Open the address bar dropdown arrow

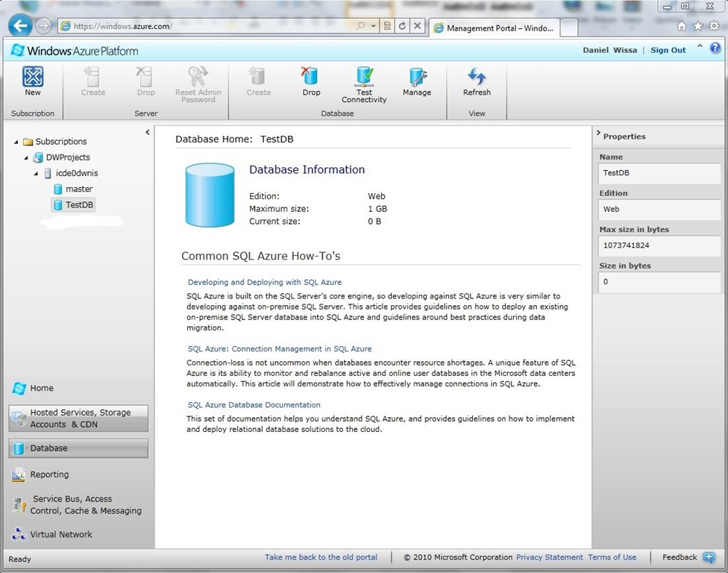(373, 26)
